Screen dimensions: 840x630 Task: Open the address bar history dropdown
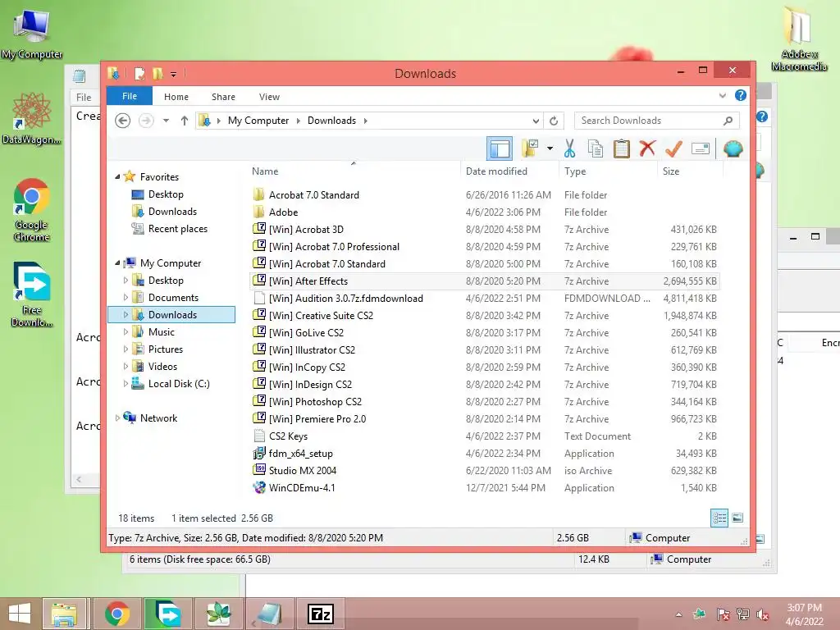point(536,121)
